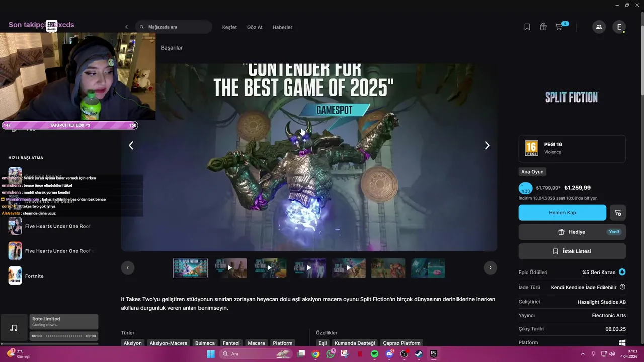The width and height of the screenshot is (644, 362).
Task: Open refund type help question icon
Action: pos(622,287)
